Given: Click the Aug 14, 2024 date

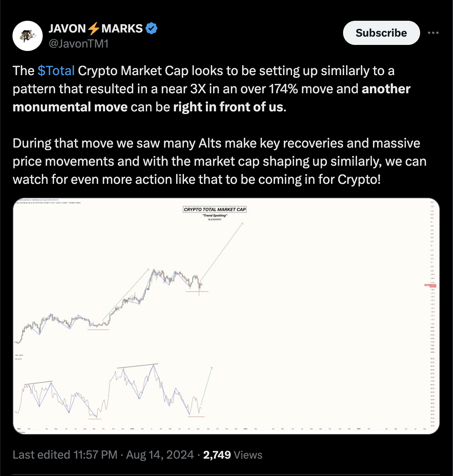Looking at the screenshot, I should tap(160, 454).
